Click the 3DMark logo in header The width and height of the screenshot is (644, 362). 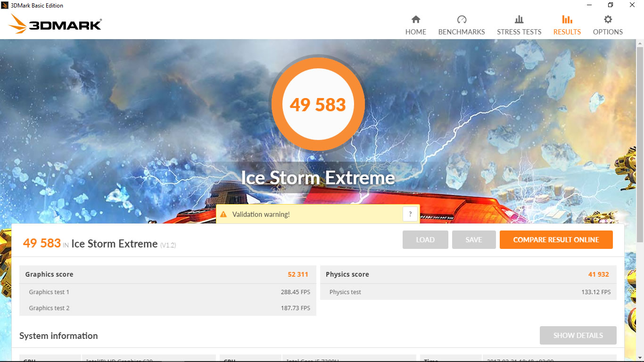pos(55,24)
